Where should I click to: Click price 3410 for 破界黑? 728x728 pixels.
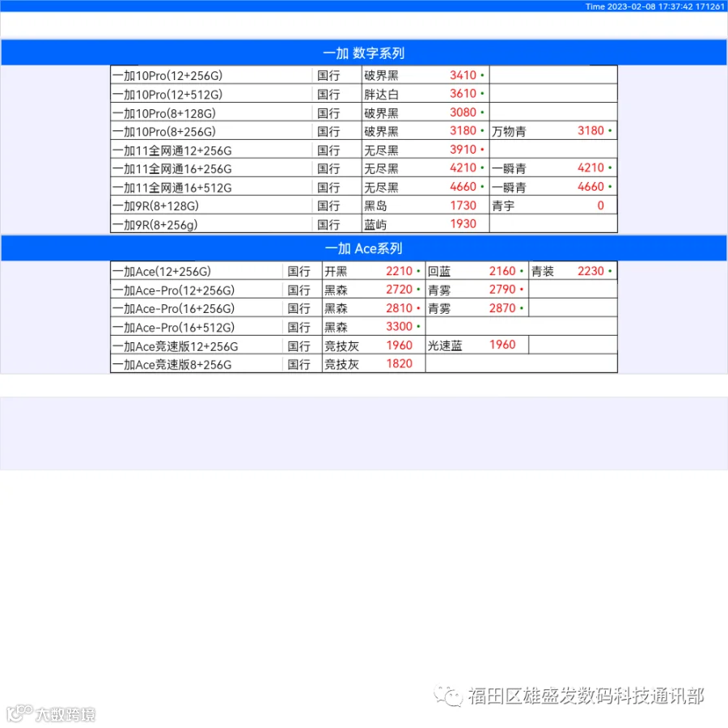[463, 74]
